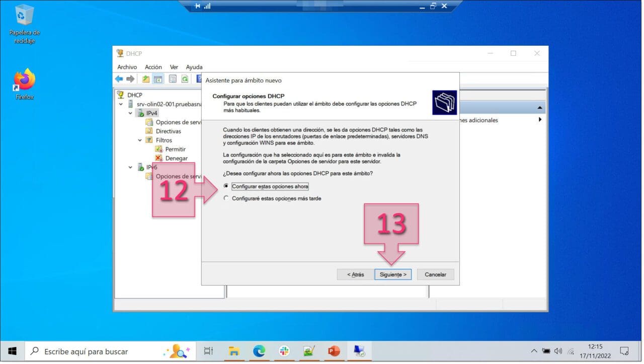
Task: Click the Forward arrow in DHCP toolbar
Action: click(x=130, y=79)
